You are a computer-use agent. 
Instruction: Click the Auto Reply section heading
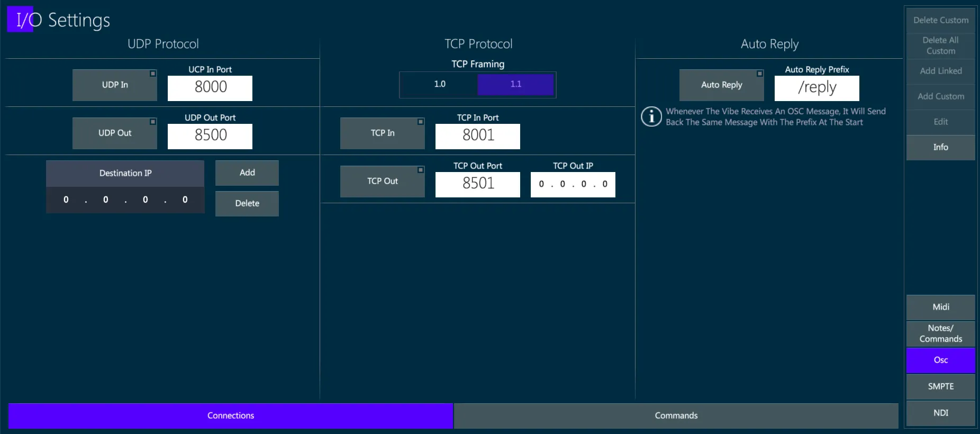tap(769, 44)
